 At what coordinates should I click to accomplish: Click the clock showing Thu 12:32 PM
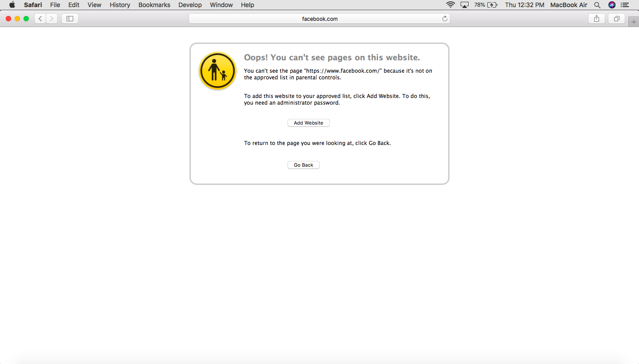[x=525, y=5]
